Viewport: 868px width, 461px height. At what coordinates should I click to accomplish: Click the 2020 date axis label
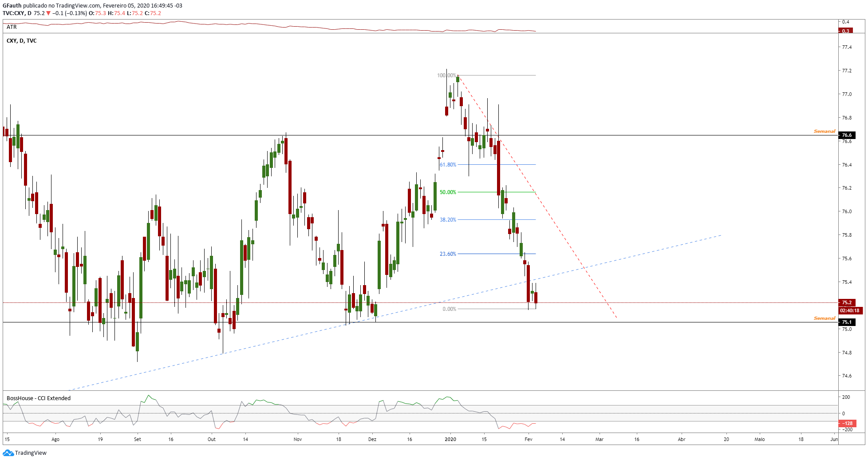coord(450,439)
